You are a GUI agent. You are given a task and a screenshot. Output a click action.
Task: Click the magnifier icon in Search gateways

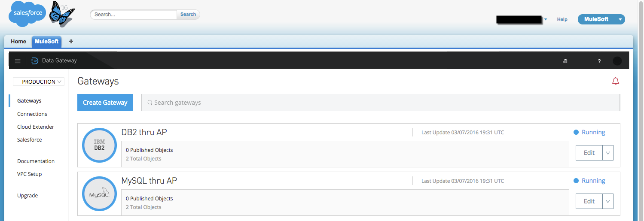coord(150,103)
